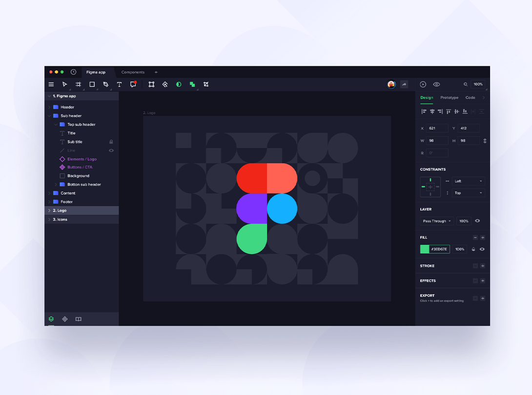Unlock the Sub title layer
532x395 pixels.
point(111,142)
